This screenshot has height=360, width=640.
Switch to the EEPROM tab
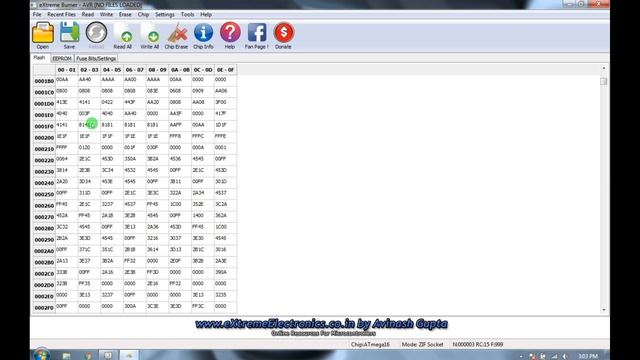tap(62, 58)
